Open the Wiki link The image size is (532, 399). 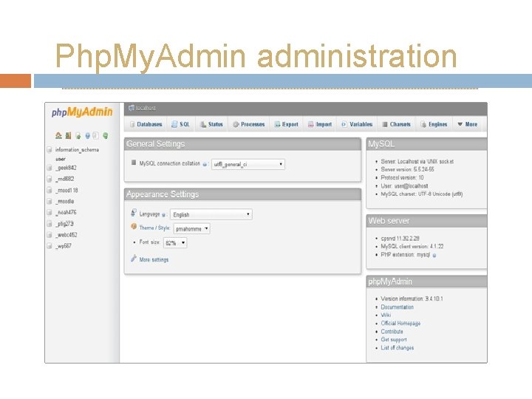(x=386, y=315)
